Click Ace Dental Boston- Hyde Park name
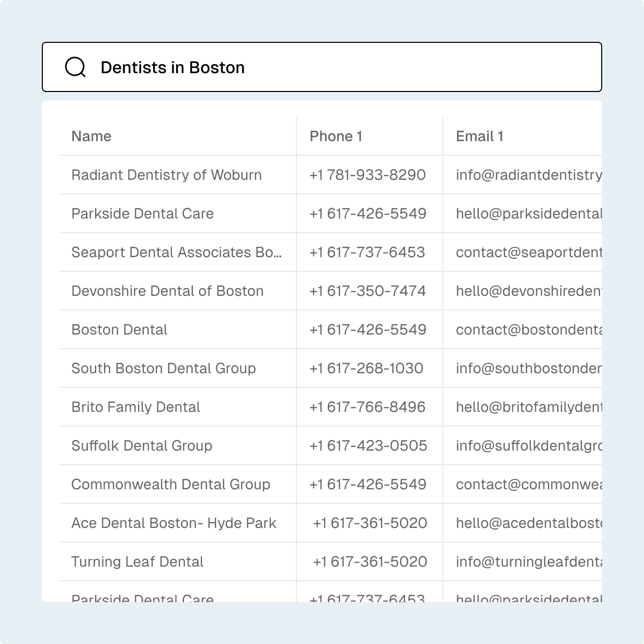 174,523
